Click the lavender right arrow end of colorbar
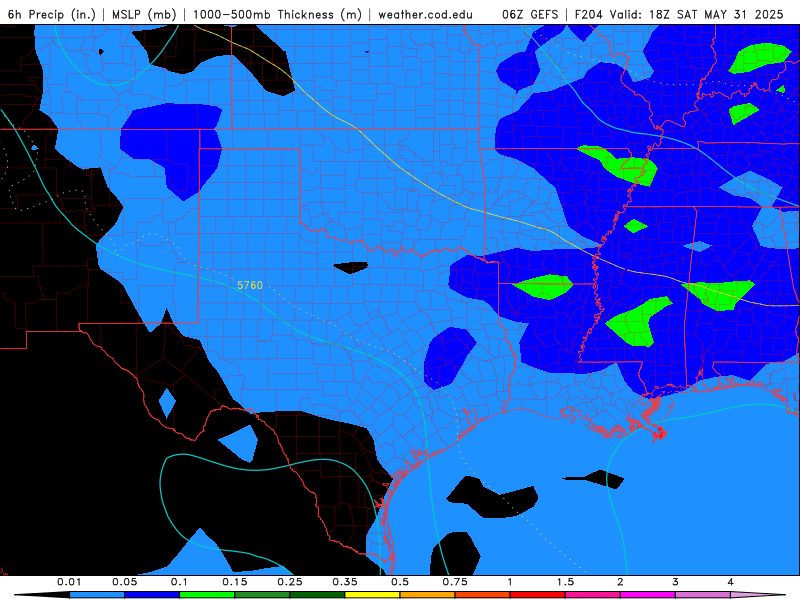800x600 pixels. (x=758, y=595)
